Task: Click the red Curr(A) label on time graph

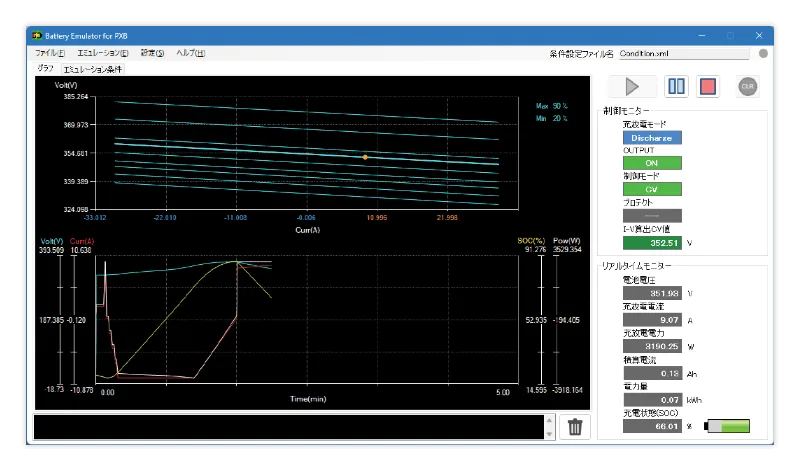Action: pyautogui.click(x=82, y=241)
